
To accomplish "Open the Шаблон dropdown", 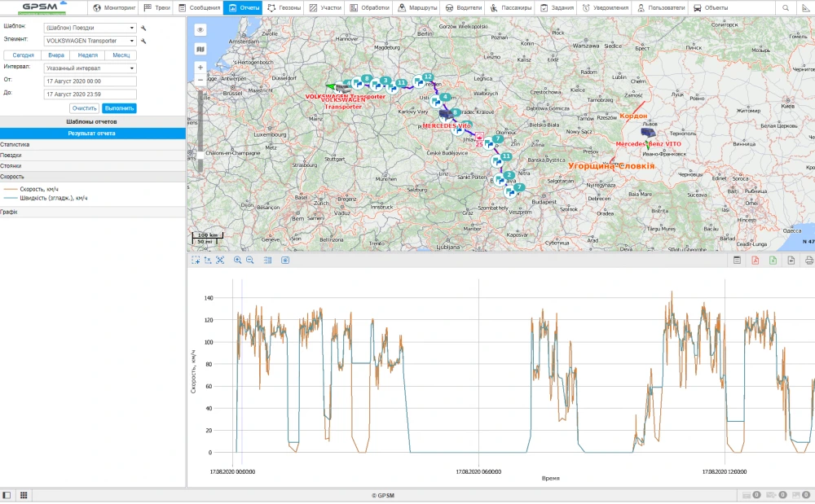I will (90, 28).
